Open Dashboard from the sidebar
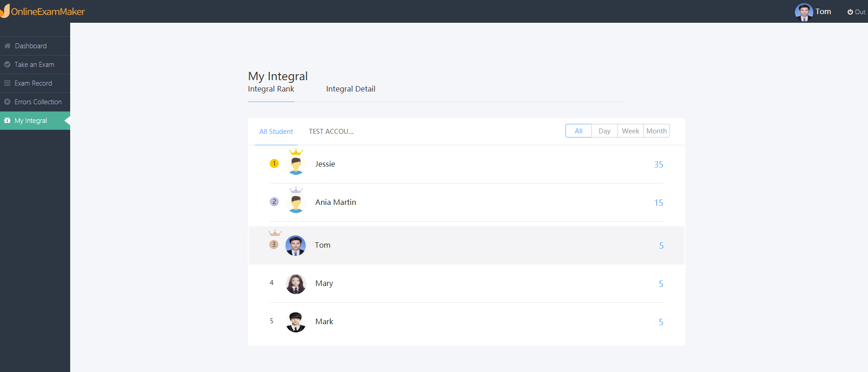The width and height of the screenshot is (868, 372). point(35,46)
